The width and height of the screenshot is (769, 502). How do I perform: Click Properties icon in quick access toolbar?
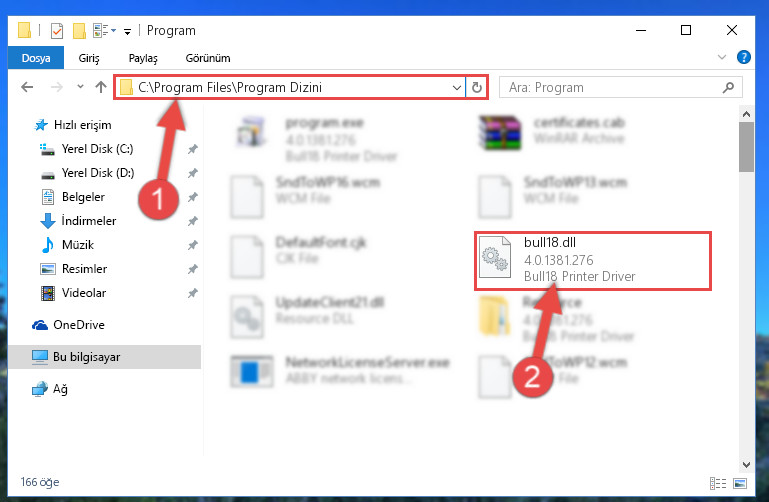coord(57,31)
